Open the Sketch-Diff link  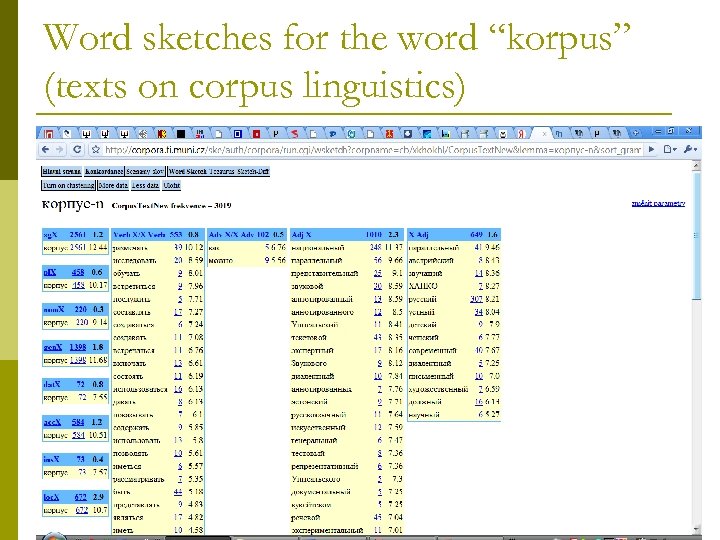click(x=253, y=171)
